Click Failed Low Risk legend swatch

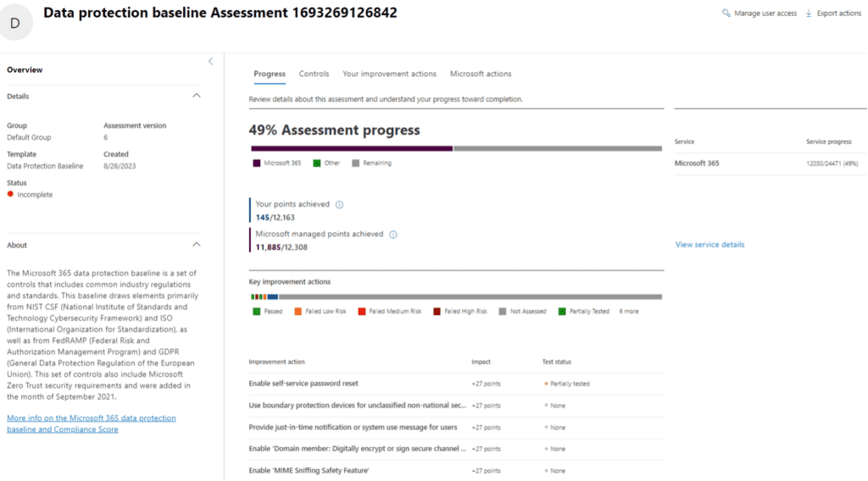[x=298, y=312]
